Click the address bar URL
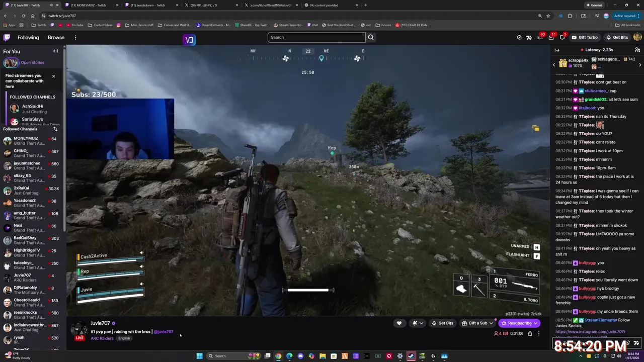The height and width of the screenshot is (362, 644). pyautogui.click(x=62, y=16)
